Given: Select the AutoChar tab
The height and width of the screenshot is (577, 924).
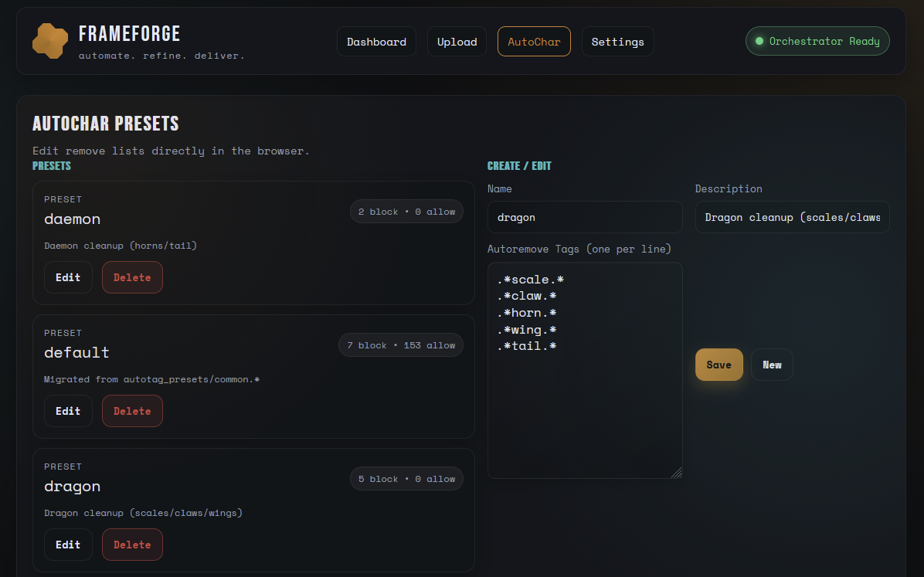Looking at the screenshot, I should [x=534, y=42].
